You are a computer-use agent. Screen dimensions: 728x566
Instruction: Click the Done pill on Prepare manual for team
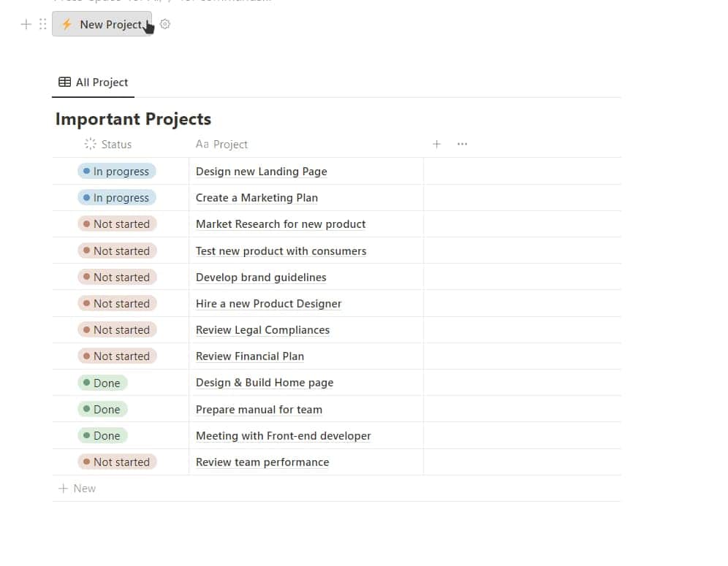pyautogui.click(x=102, y=409)
